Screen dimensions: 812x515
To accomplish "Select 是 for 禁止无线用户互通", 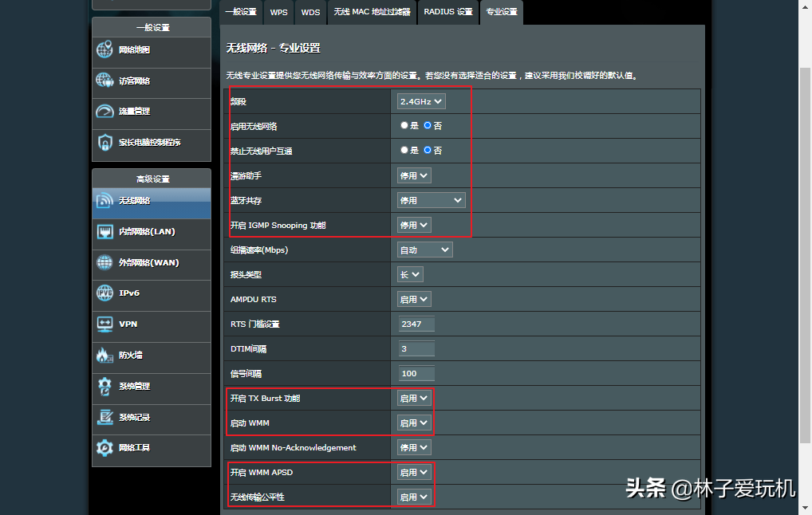I will point(404,150).
